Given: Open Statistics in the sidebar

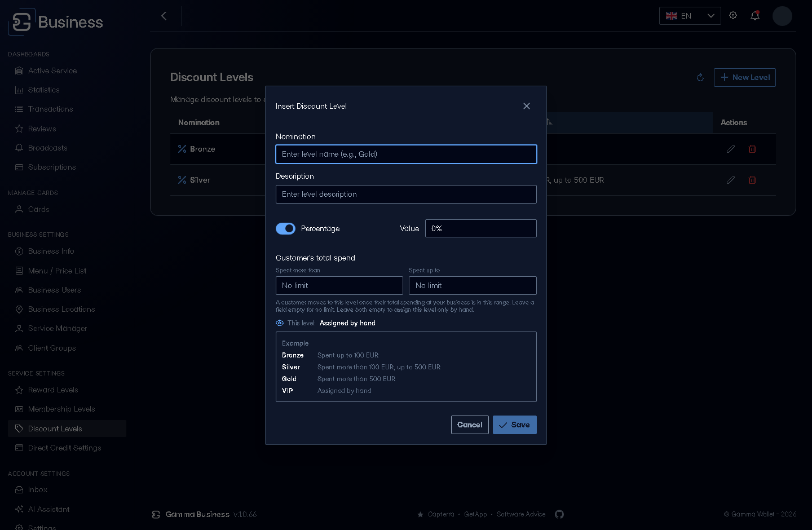Looking at the screenshot, I should [x=67, y=90].
